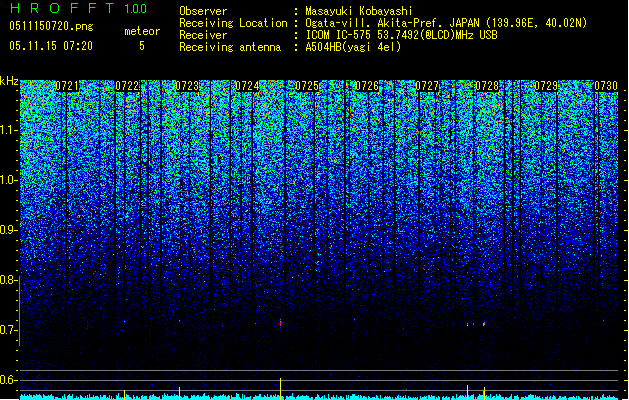The width and height of the screenshot is (629, 400).
Task: Click the HROFFT 1.00 program title
Action: [79, 8]
